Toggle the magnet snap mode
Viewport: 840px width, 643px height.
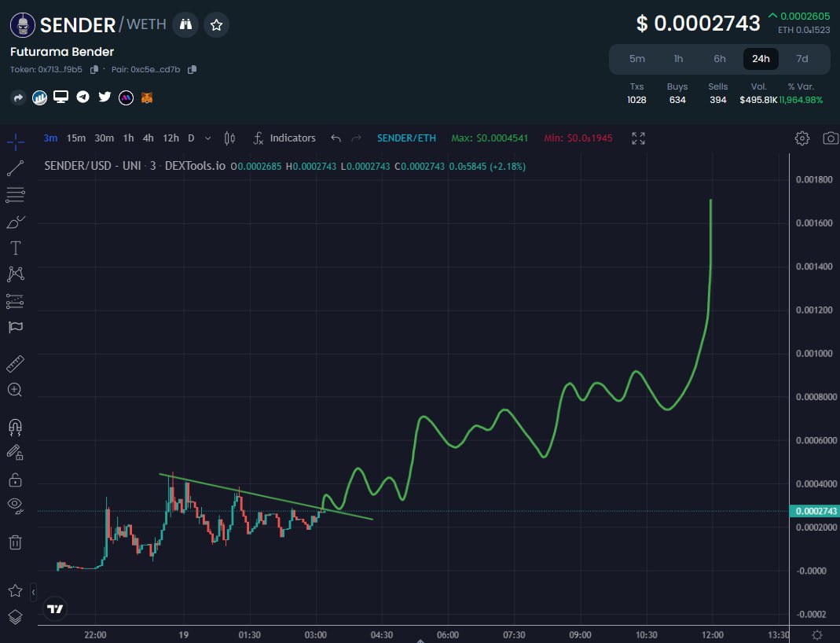tap(15, 427)
